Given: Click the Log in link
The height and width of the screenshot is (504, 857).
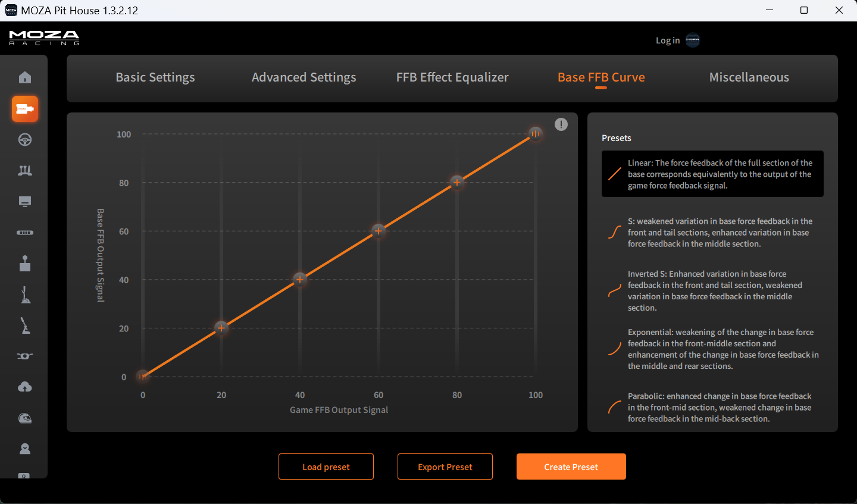Looking at the screenshot, I should coord(668,40).
